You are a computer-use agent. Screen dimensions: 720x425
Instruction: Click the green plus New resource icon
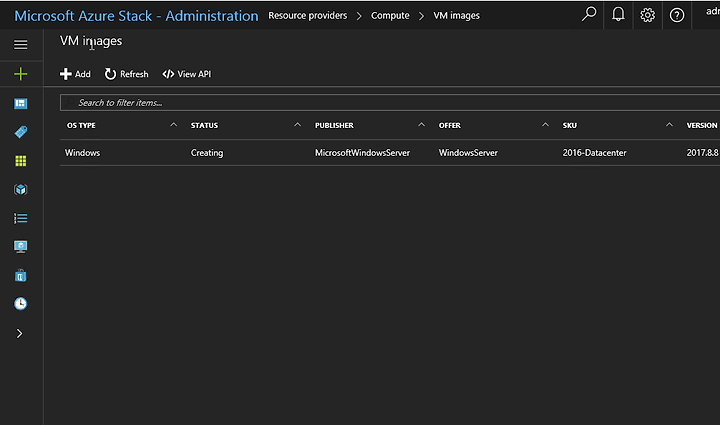(21, 74)
